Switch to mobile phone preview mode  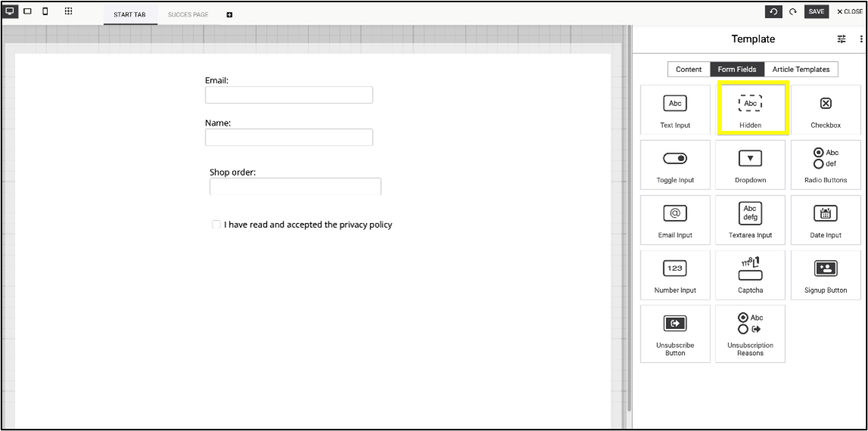tap(45, 11)
